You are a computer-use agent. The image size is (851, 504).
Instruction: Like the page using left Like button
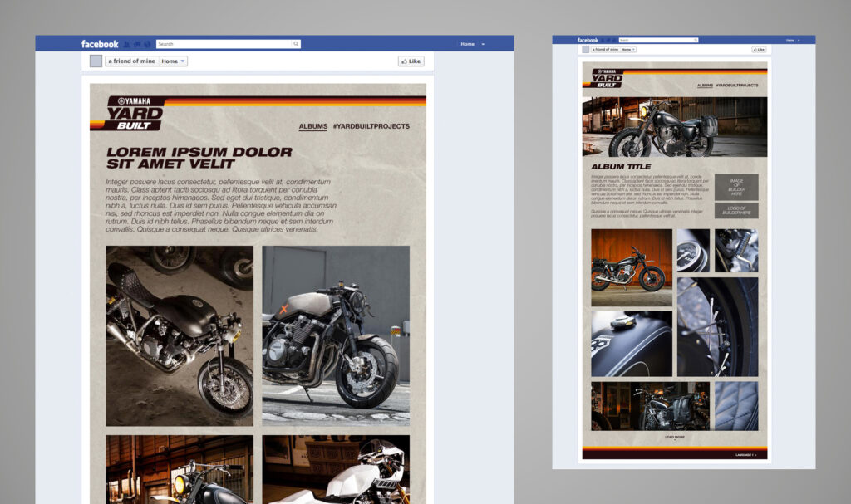point(411,61)
